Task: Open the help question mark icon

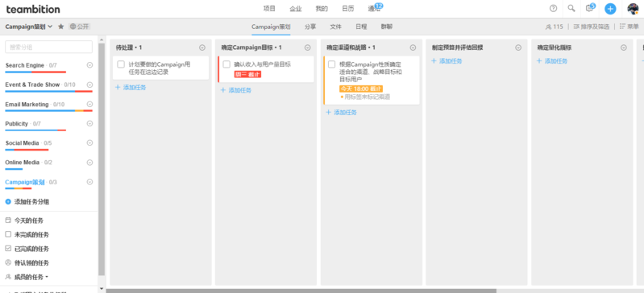Action: click(x=553, y=9)
